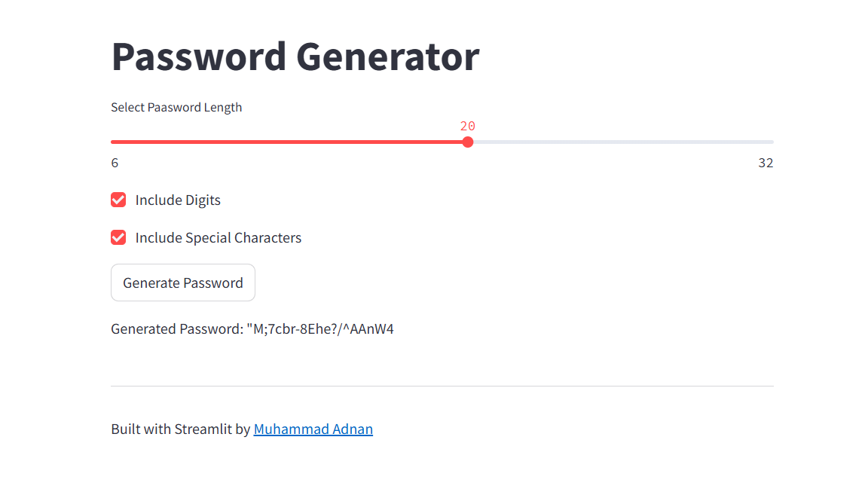Click the "Include Special Characters" label text
The image size is (868, 498).
(219, 238)
